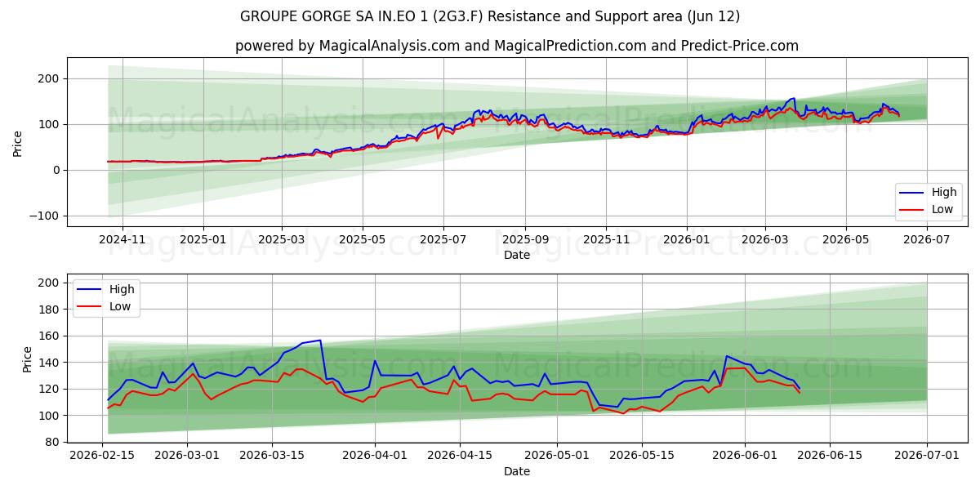This screenshot has width=980, height=490.
Task: Click the '2024-11' date tick label
Action: [x=122, y=238]
